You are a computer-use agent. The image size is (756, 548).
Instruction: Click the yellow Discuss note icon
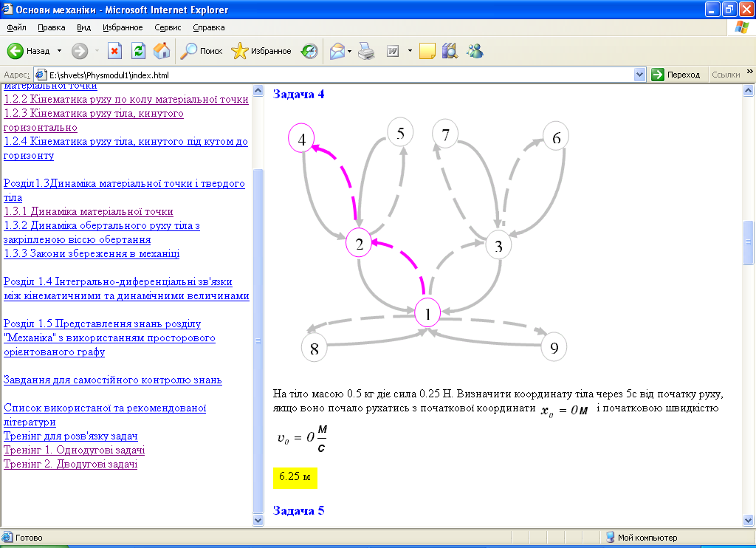[427, 51]
